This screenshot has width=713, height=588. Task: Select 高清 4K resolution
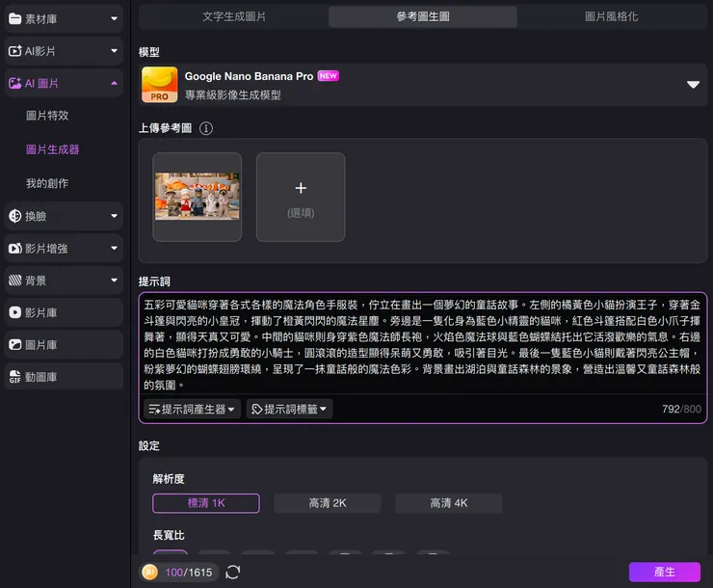[x=449, y=503]
